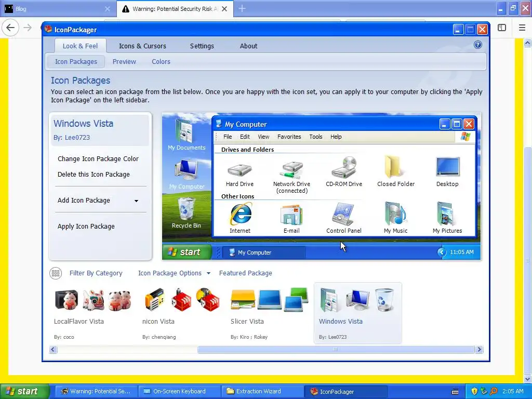This screenshot has width=532, height=399.
Task: Click the CD-ROM Drive icon
Action: [344, 167]
